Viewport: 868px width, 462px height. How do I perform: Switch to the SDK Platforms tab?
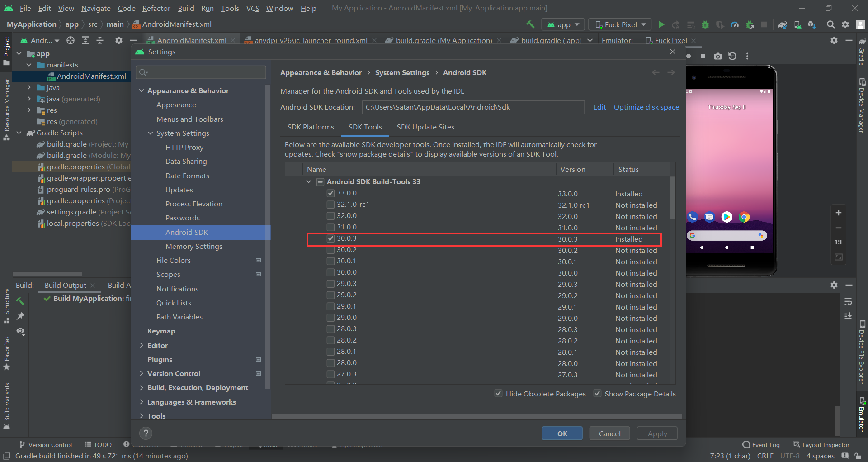[311, 127]
